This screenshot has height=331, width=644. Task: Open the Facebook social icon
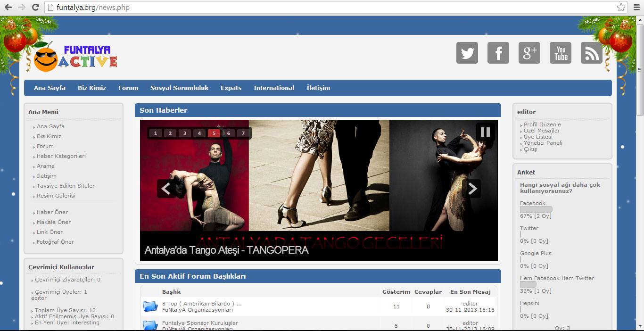[x=498, y=53]
